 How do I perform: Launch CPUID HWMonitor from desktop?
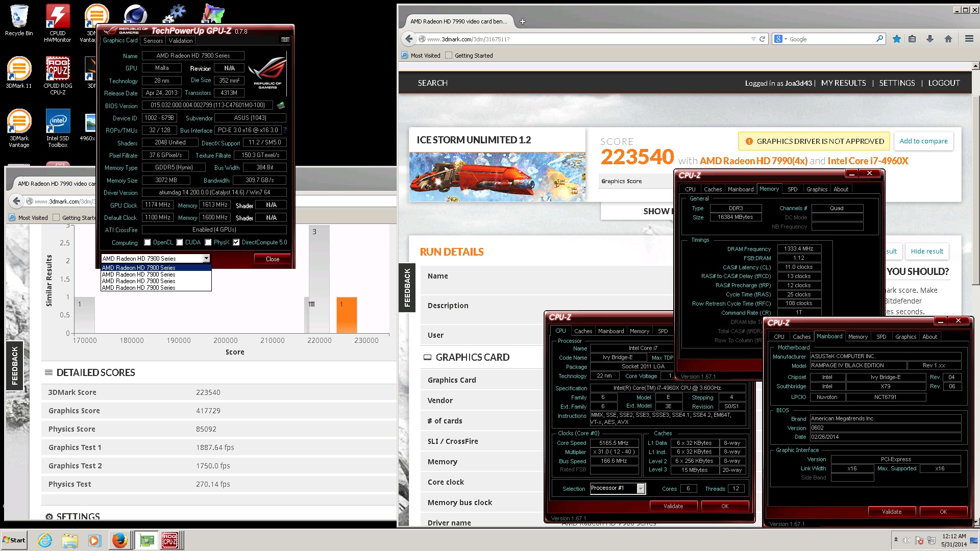pyautogui.click(x=57, y=23)
